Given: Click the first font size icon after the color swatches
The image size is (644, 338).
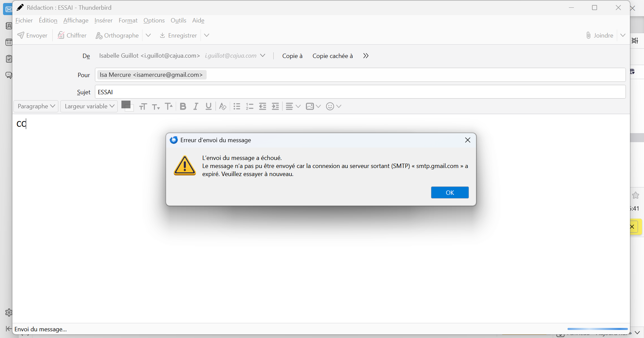Looking at the screenshot, I should click(x=143, y=107).
